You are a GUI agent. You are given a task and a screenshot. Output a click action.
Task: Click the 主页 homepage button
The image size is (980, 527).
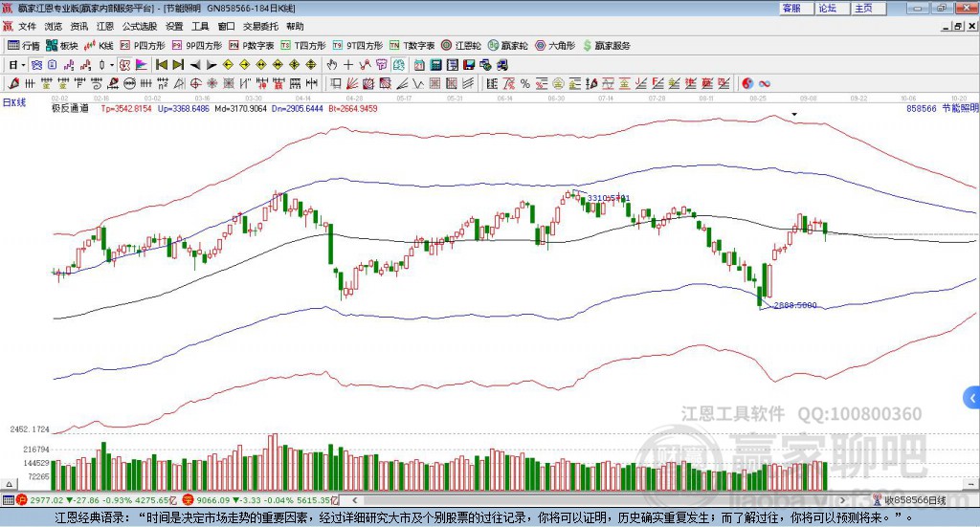pos(869,8)
